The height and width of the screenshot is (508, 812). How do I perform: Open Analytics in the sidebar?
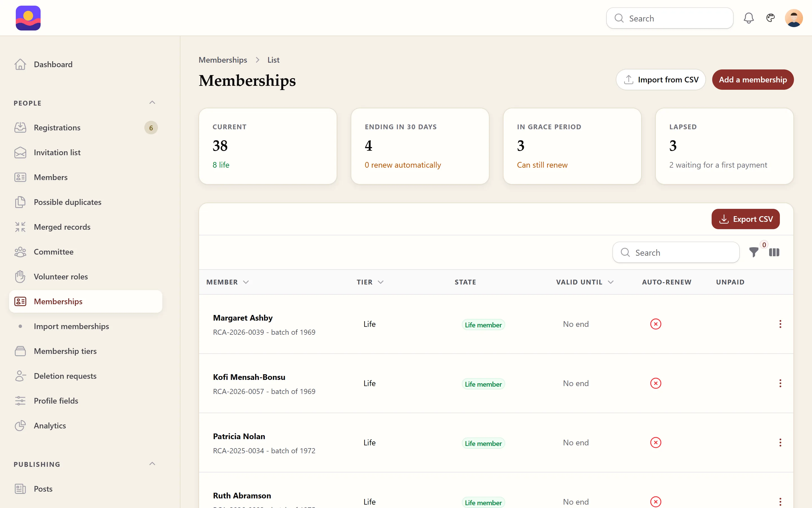(x=85, y=426)
